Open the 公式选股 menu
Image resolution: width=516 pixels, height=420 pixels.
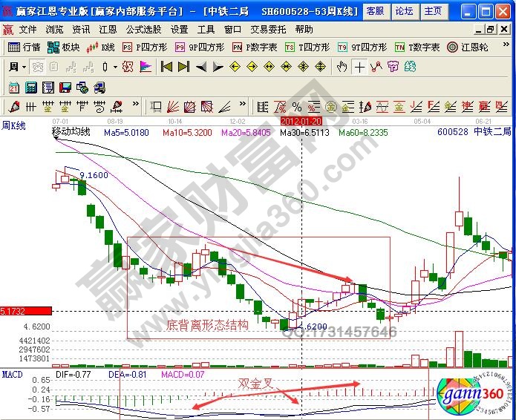click(141, 30)
